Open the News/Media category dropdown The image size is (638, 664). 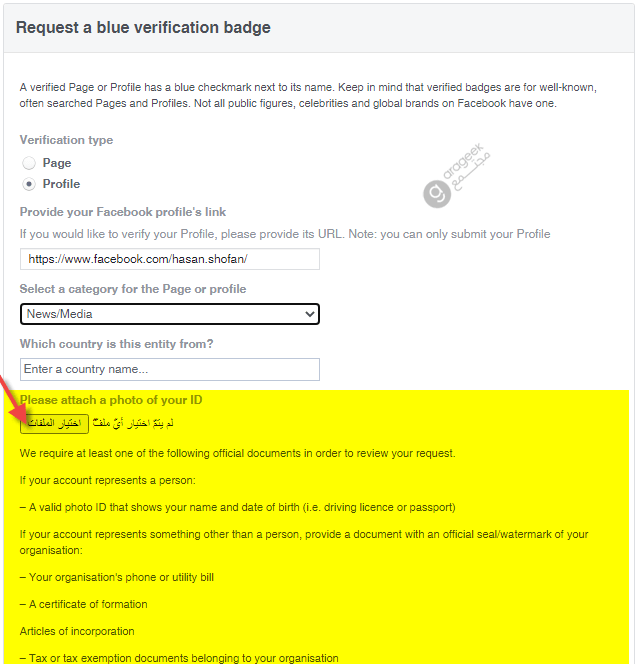pos(170,314)
